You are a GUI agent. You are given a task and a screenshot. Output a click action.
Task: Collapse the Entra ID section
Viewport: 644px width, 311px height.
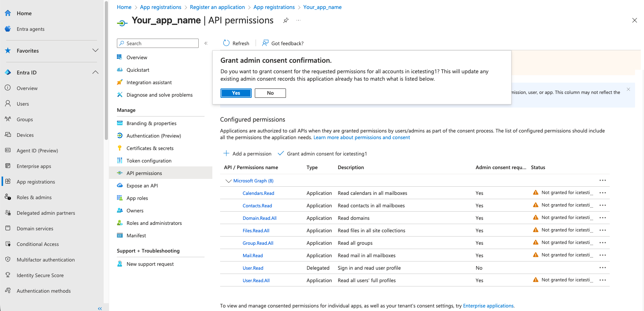95,72
